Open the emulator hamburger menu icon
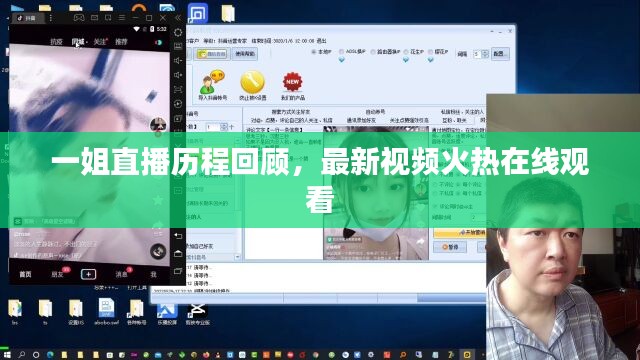 (x=122, y=18)
